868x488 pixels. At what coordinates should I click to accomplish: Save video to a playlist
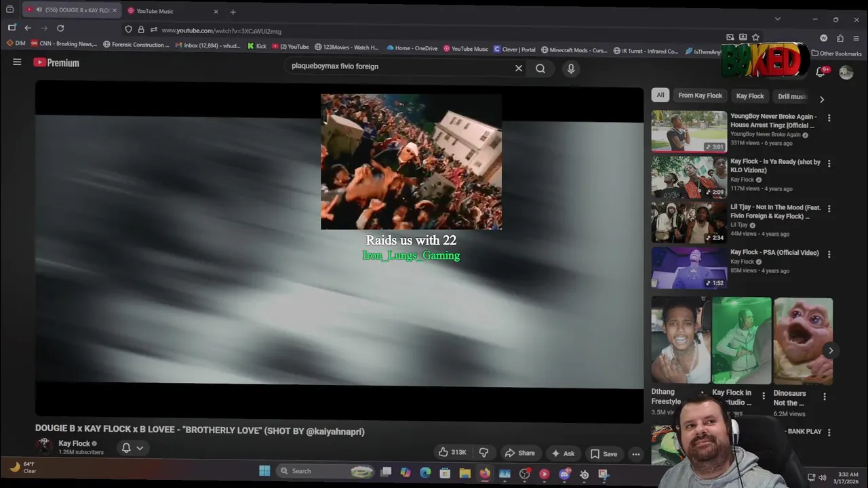pyautogui.click(x=604, y=453)
